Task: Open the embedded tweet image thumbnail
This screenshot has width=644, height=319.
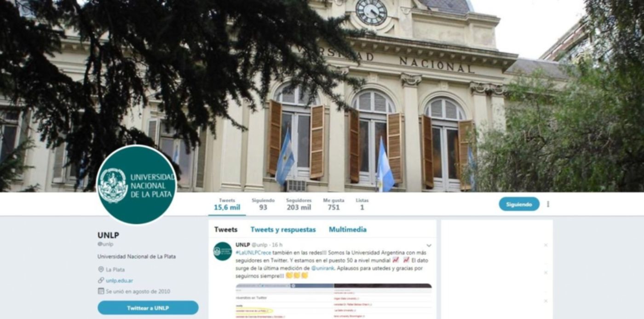Action: (x=333, y=301)
